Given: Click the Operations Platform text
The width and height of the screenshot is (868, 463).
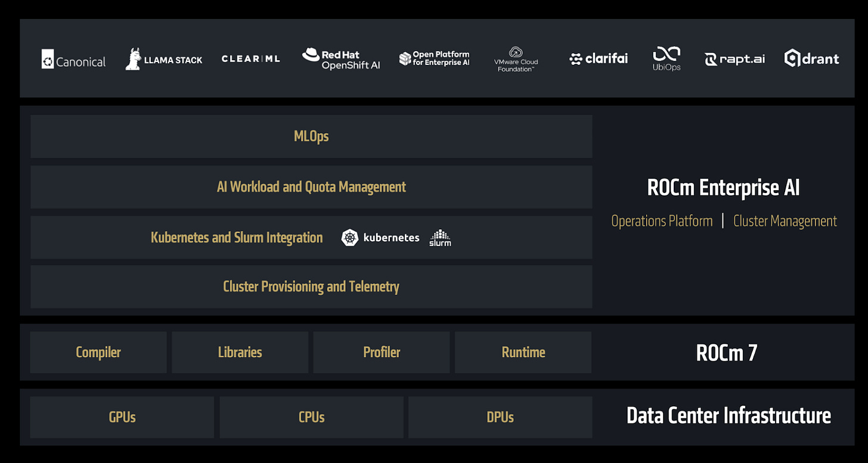Looking at the screenshot, I should 662,221.
